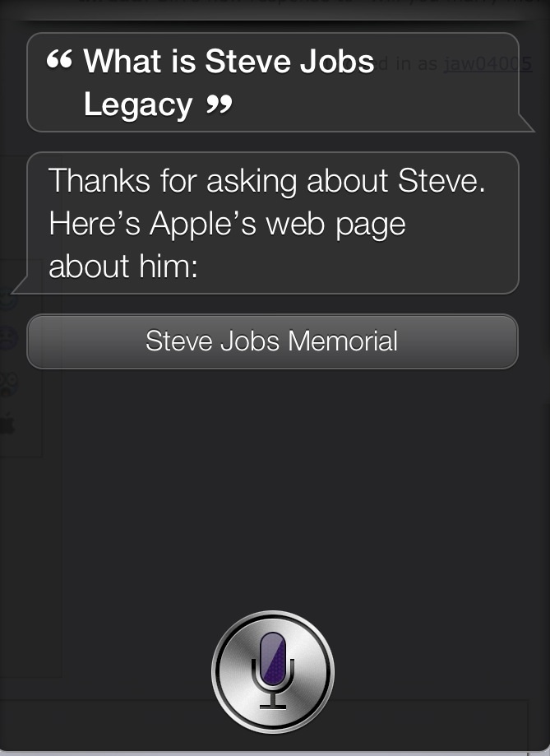Click the closing quotation mark after Legacy

[220, 103]
